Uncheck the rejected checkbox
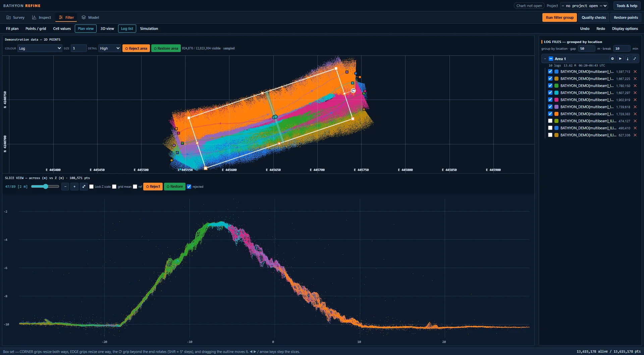 [x=189, y=187]
